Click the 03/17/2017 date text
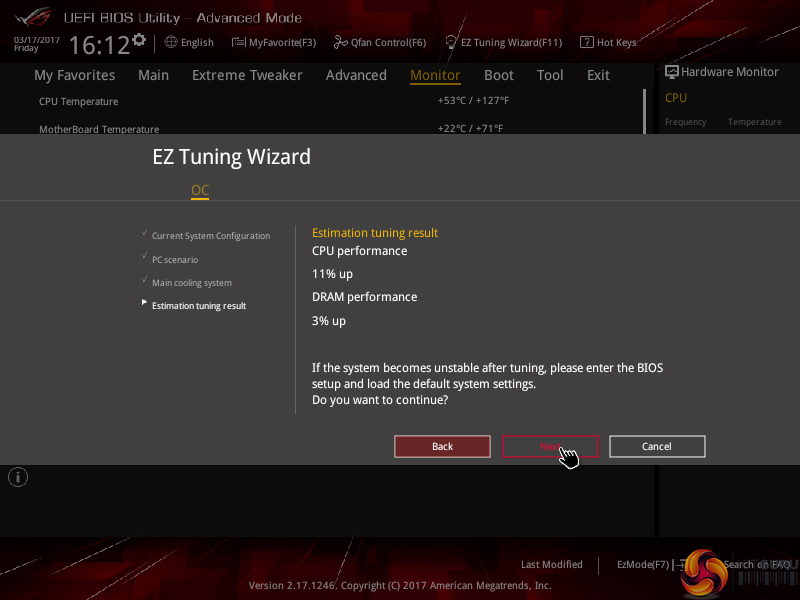 (x=36, y=40)
